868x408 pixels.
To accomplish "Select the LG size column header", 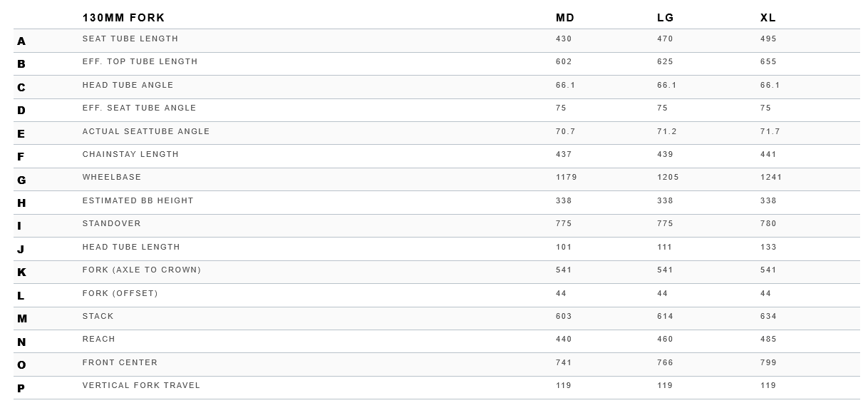I will (666, 18).
